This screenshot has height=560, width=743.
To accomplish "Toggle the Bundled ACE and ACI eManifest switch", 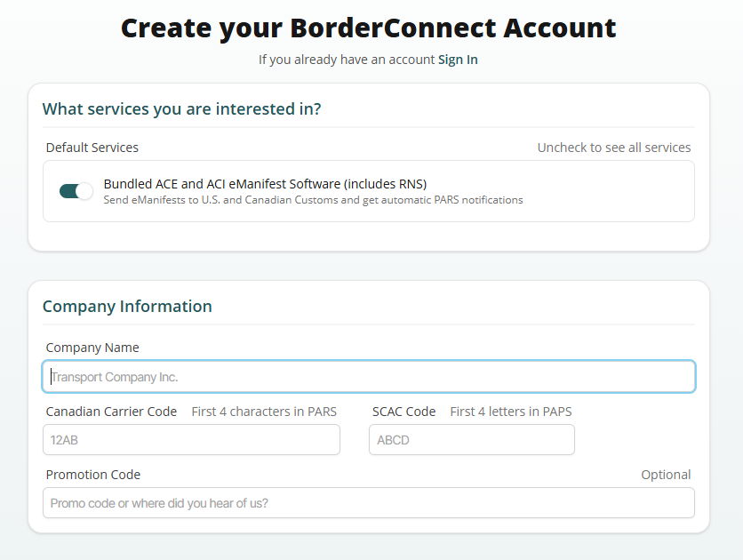I will point(76,191).
